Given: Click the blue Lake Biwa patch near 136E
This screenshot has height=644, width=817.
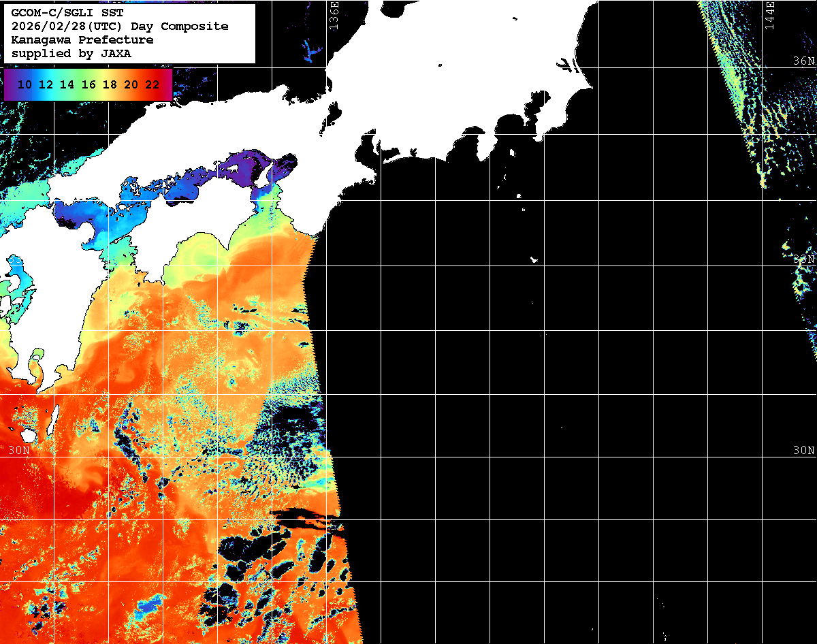Looking at the screenshot, I should [312, 52].
